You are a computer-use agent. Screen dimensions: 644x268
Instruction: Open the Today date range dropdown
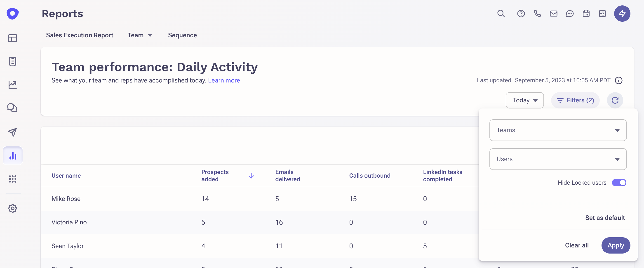click(x=524, y=100)
